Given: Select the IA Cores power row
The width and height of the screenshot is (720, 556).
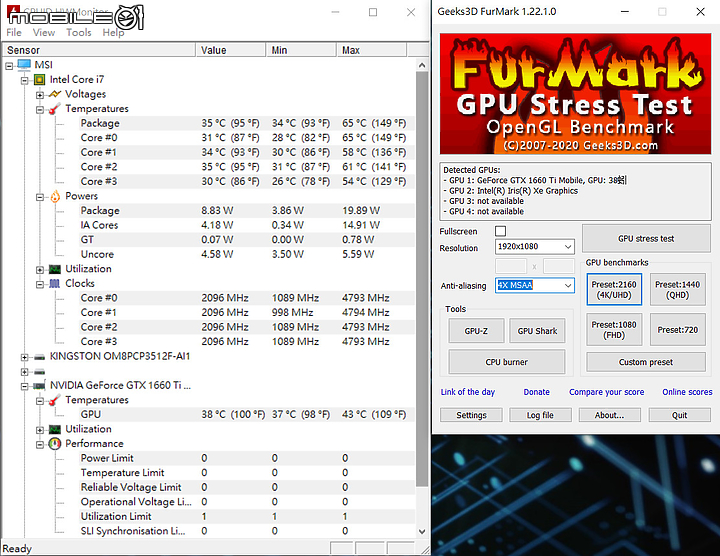Looking at the screenshot, I should tap(247, 225).
